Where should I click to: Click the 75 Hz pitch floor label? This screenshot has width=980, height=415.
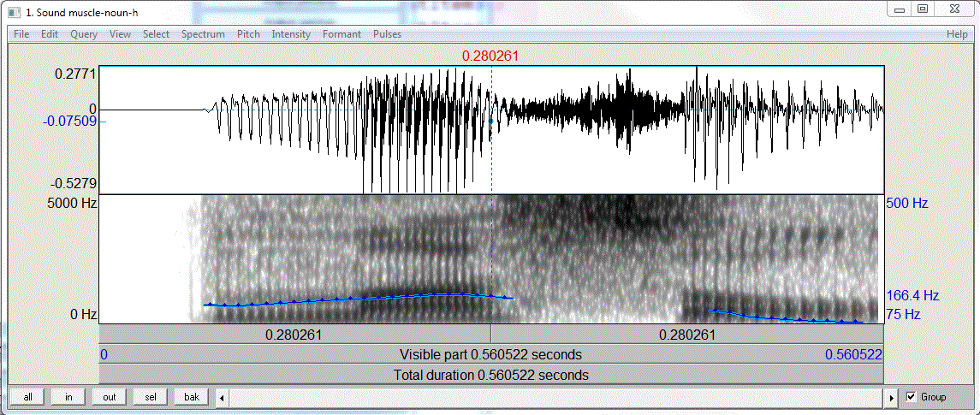tap(904, 314)
